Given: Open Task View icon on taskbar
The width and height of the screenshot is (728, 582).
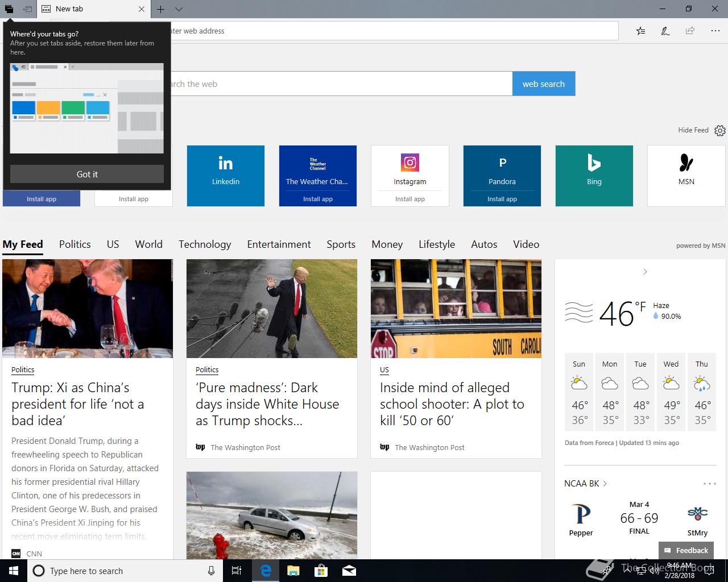Looking at the screenshot, I should click(x=237, y=571).
